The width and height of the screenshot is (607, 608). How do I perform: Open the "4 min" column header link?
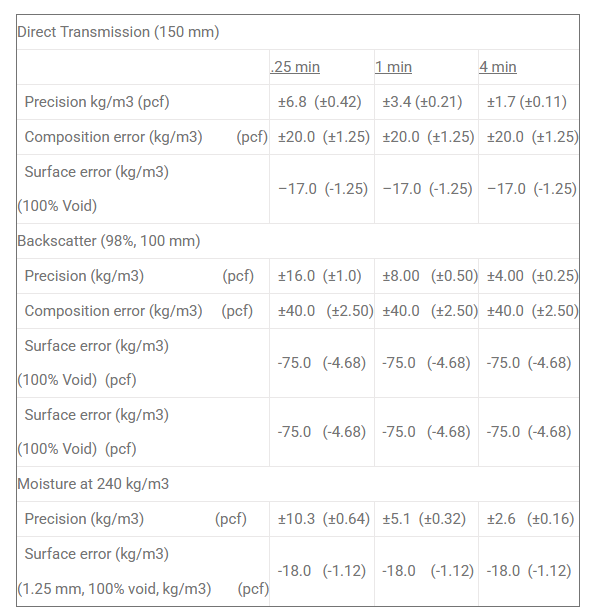[497, 67]
